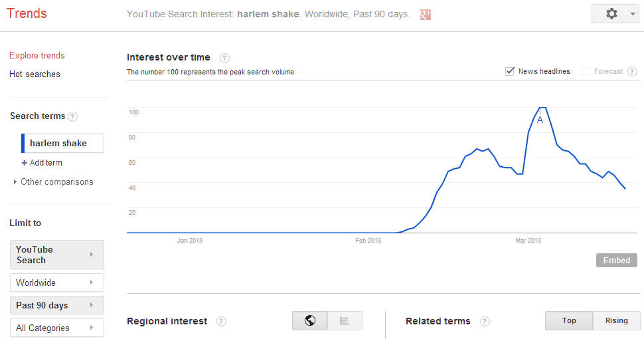
Task: Open the All Categories dropdown
Action: click(x=57, y=328)
